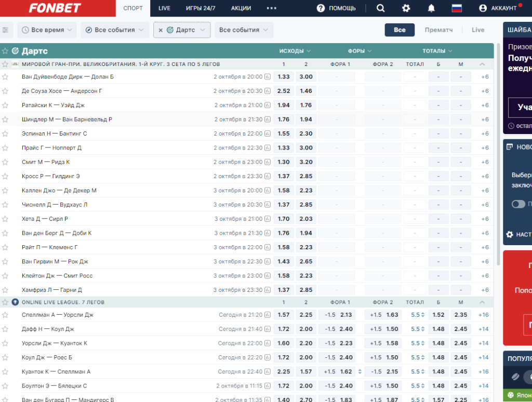Adjust handicap stepper for Куанток К — Спеллман А
The image size is (532, 402).
pos(360,372)
